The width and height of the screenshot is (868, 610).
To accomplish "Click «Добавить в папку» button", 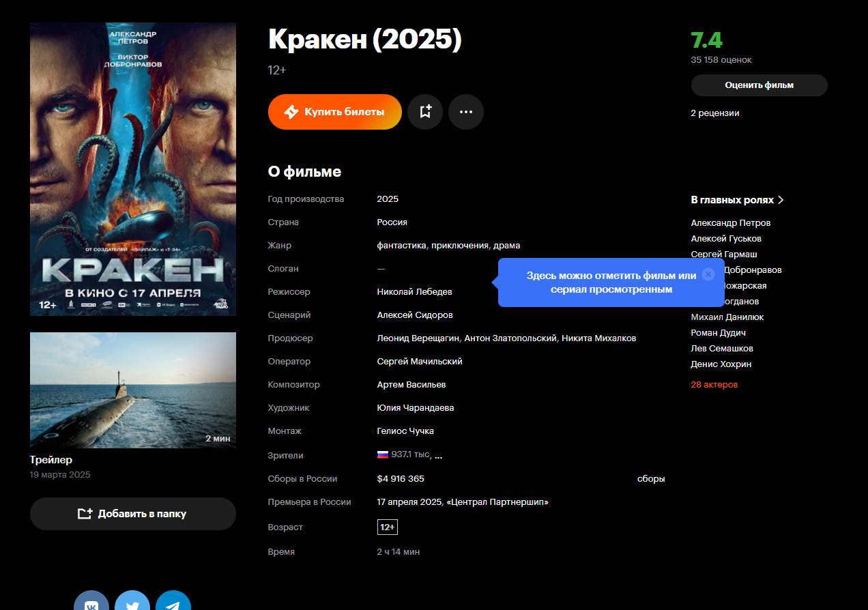I will tap(133, 514).
